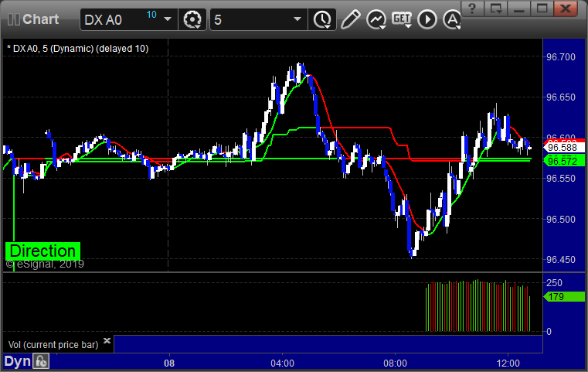Close the Vol (current price bar) study pane
This screenshot has width=588, height=372.
click(x=107, y=341)
